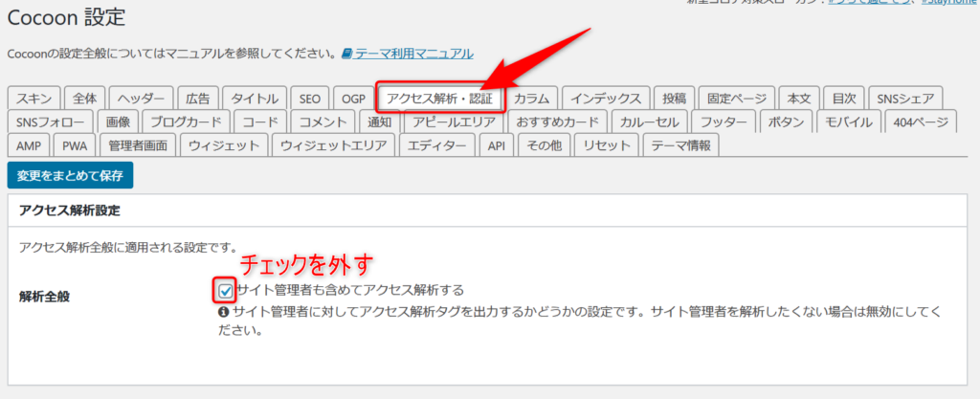The image size is (980, 399).
Task: Open the 目次 tab
Action: click(844, 98)
